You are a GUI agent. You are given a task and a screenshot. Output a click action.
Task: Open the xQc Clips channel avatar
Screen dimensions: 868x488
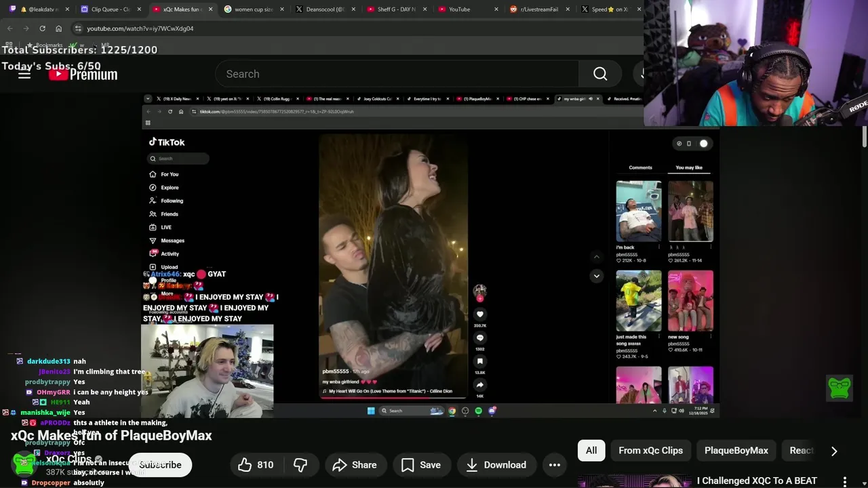pyautogui.click(x=24, y=464)
